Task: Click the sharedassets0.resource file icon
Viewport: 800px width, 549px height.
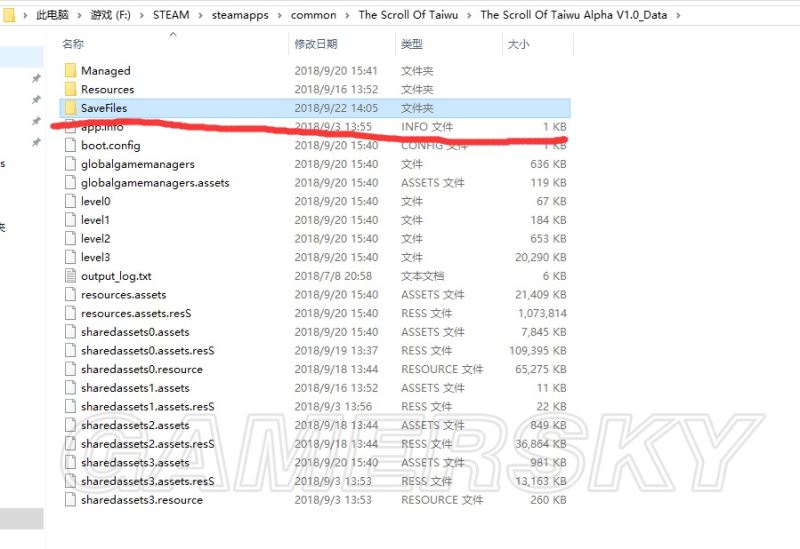Action: pyautogui.click(x=70, y=369)
